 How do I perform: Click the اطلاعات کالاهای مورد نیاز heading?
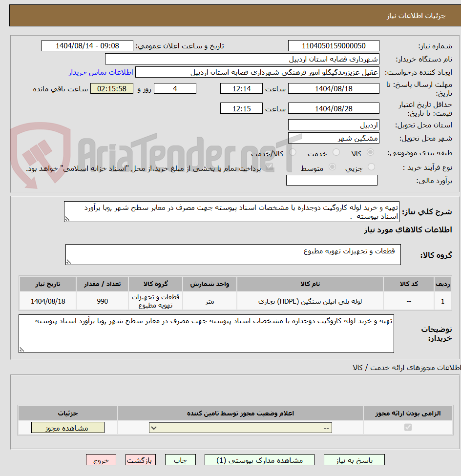408,230
